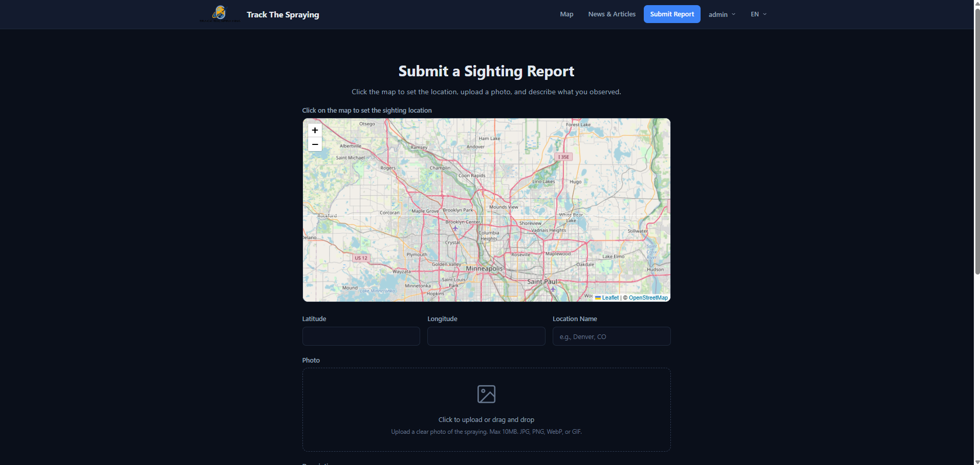Click the Track The Spraying logo icon
The image size is (980, 465).
tap(220, 14)
